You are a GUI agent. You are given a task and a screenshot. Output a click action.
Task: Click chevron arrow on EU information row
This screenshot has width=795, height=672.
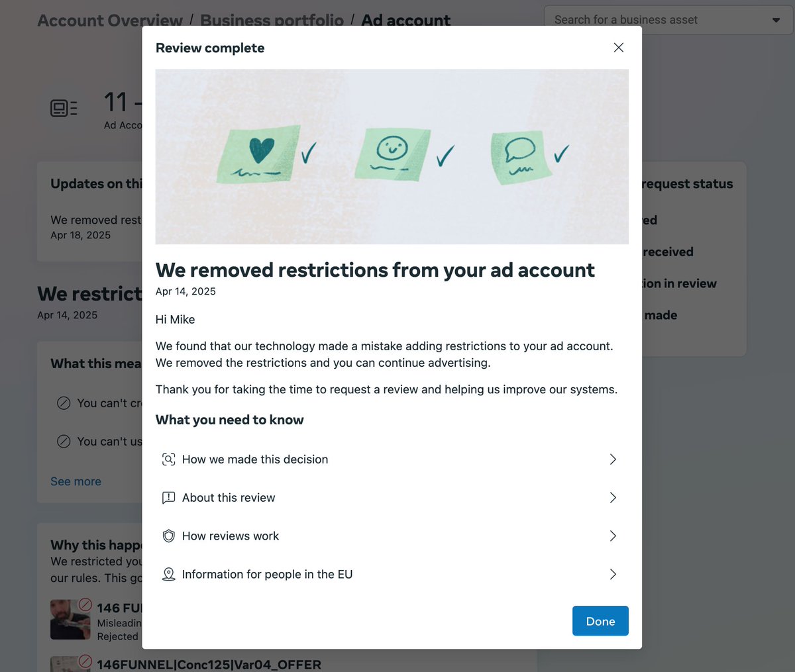[613, 575]
